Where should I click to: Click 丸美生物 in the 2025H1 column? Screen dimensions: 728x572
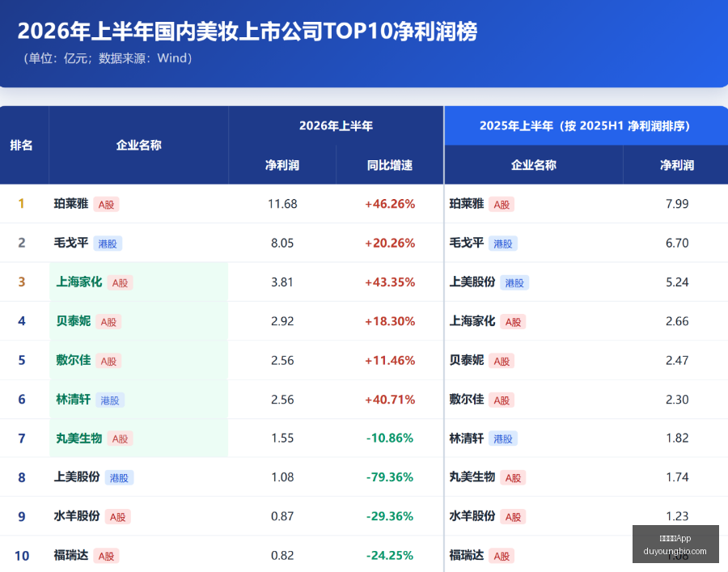click(x=472, y=477)
